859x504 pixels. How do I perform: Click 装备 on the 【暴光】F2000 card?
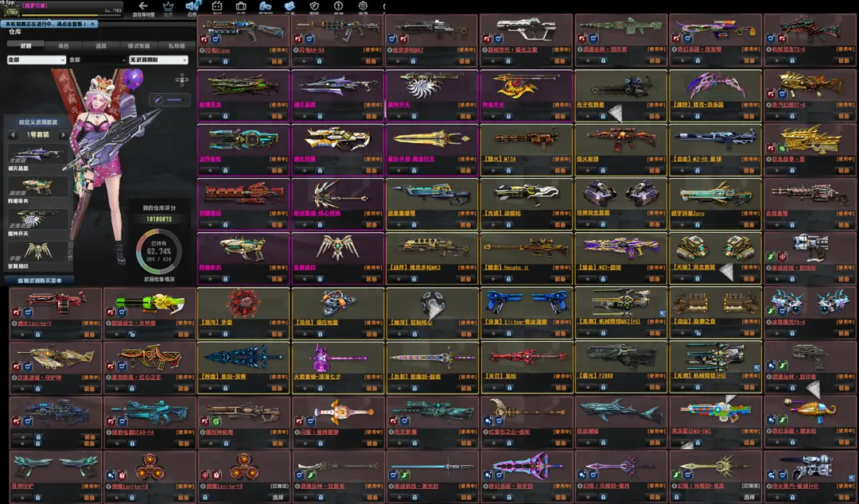[654, 388]
